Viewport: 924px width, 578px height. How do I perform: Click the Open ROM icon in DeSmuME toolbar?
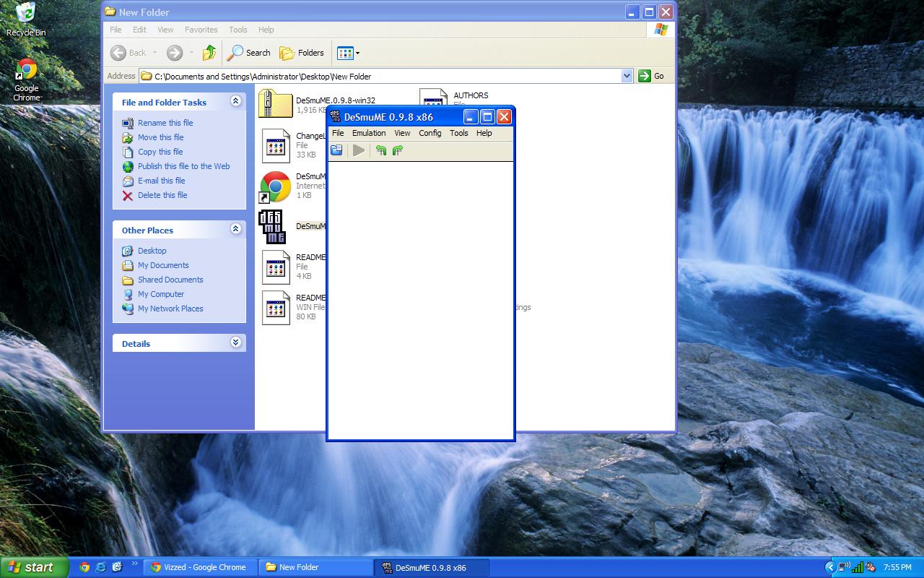tap(336, 150)
